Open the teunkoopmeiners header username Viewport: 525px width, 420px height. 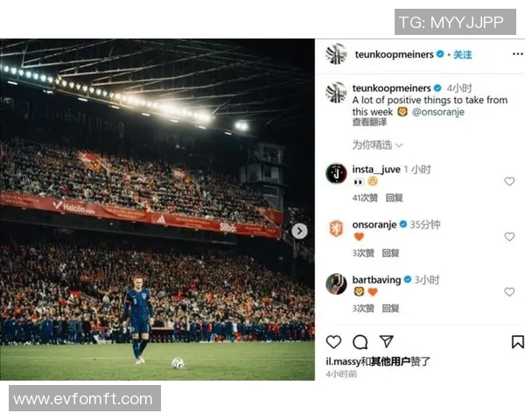[394, 54]
